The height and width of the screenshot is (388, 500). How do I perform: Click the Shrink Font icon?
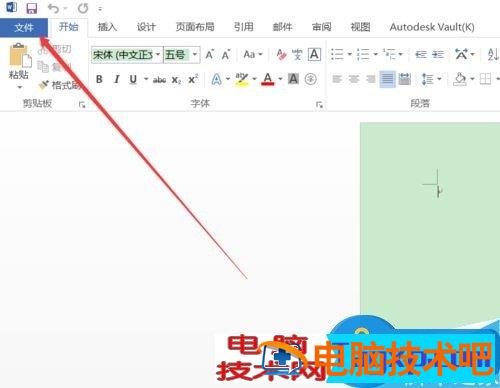point(226,54)
